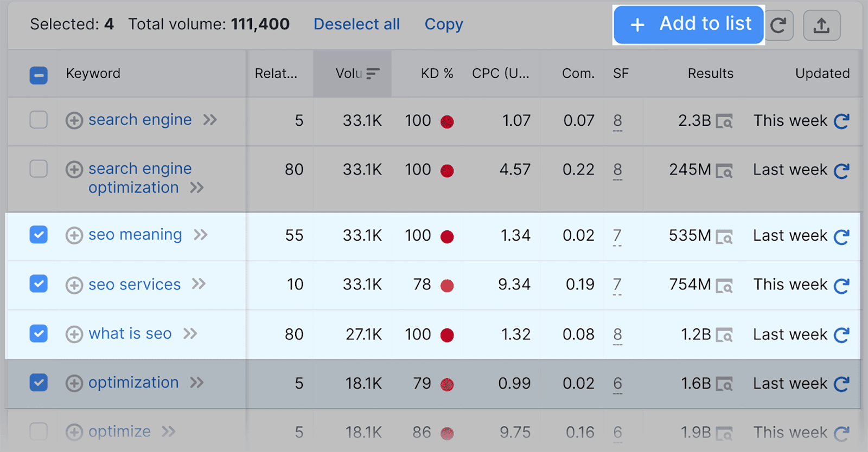Refresh metrics for the seo meaning row

(x=841, y=237)
